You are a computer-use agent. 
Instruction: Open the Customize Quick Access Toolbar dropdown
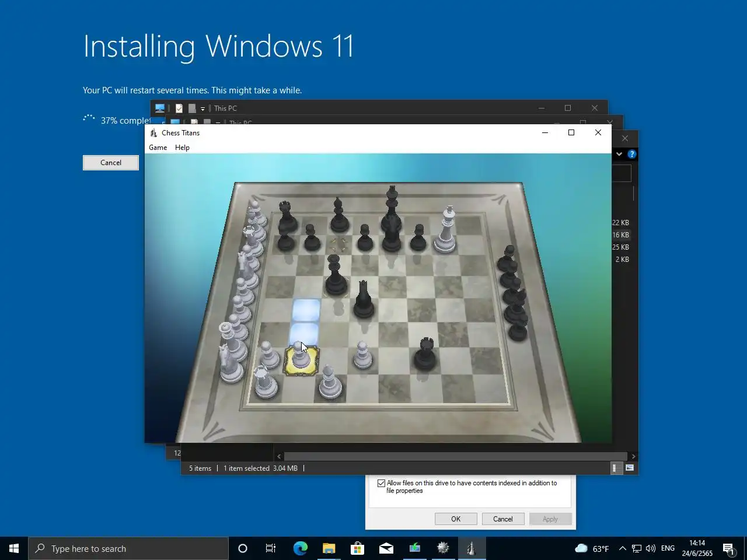203,109
